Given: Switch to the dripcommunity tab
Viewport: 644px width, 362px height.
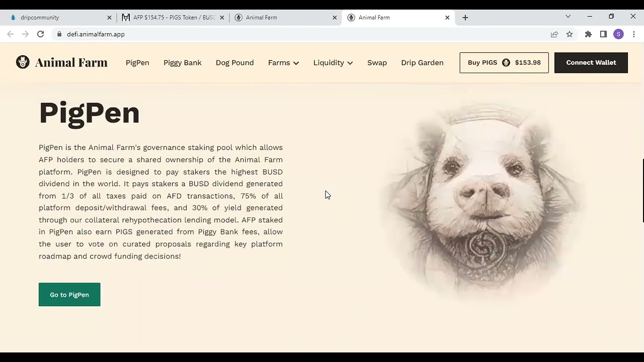Looking at the screenshot, I should pos(60,18).
